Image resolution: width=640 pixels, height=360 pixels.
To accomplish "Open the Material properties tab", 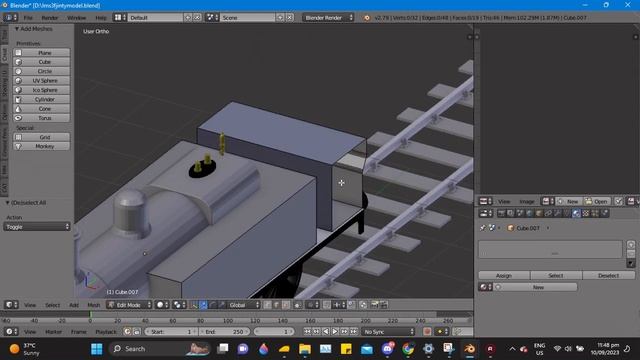I will click(576, 213).
